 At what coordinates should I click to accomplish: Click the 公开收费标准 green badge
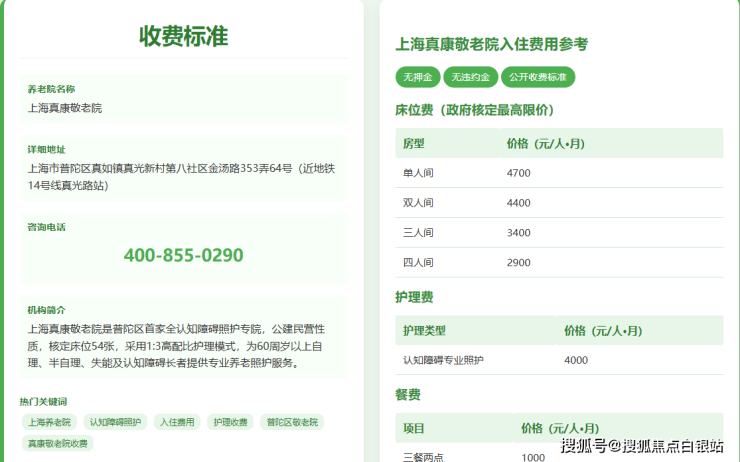(x=538, y=77)
